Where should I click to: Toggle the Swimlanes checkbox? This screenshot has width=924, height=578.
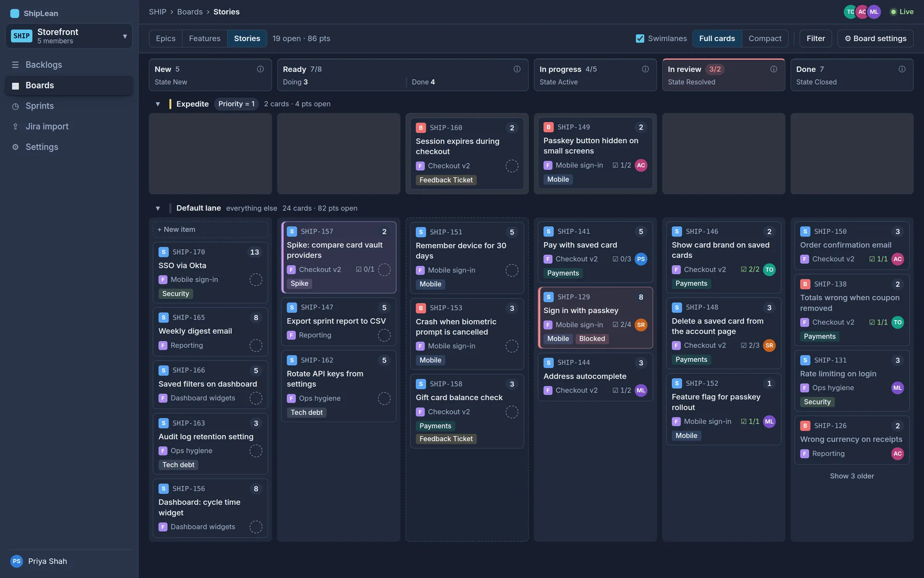[640, 38]
